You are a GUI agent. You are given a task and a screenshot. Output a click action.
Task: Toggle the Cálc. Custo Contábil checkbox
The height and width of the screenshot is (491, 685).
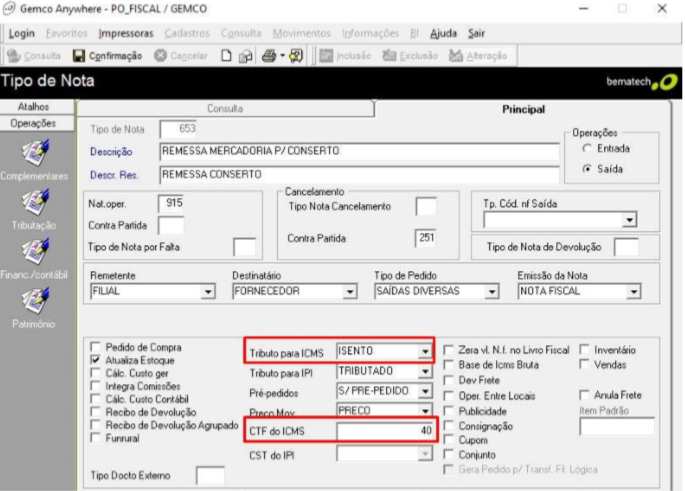pyautogui.click(x=95, y=399)
